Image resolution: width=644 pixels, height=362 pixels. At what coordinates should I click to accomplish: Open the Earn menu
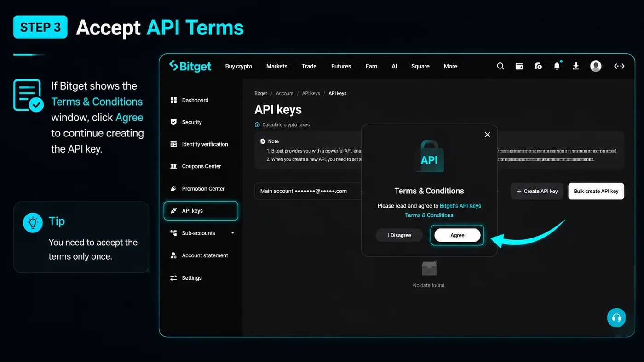pyautogui.click(x=372, y=66)
